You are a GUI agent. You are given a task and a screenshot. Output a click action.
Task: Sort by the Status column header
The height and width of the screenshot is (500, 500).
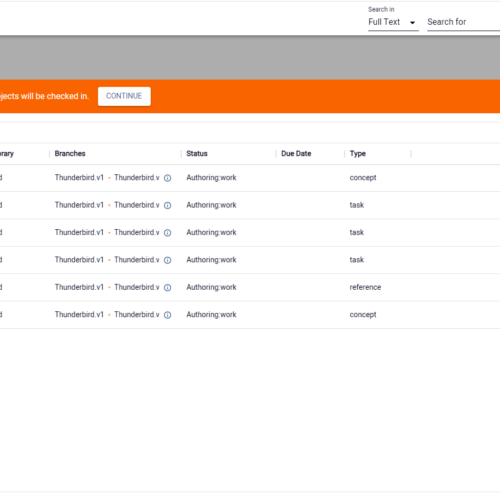coord(197,154)
